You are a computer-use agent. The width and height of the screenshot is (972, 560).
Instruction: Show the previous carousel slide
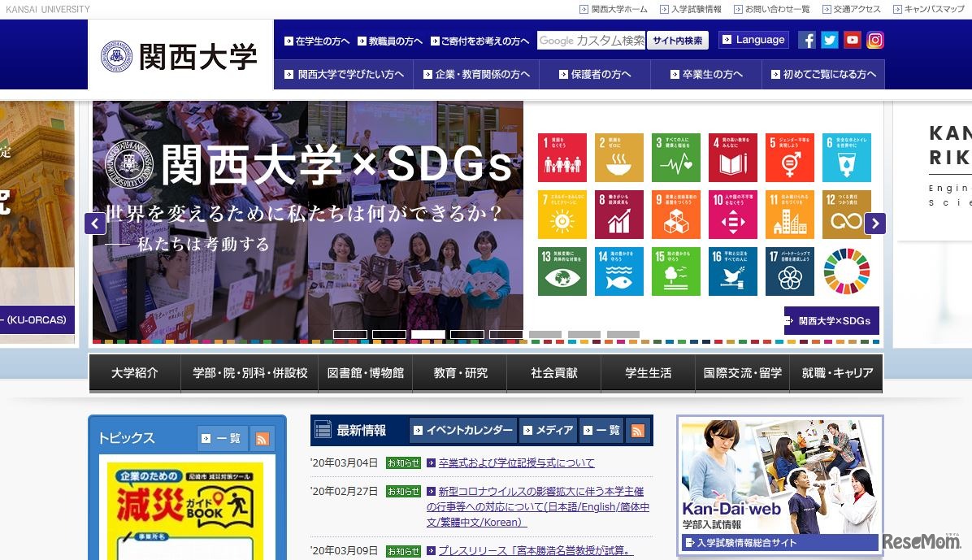(95, 224)
